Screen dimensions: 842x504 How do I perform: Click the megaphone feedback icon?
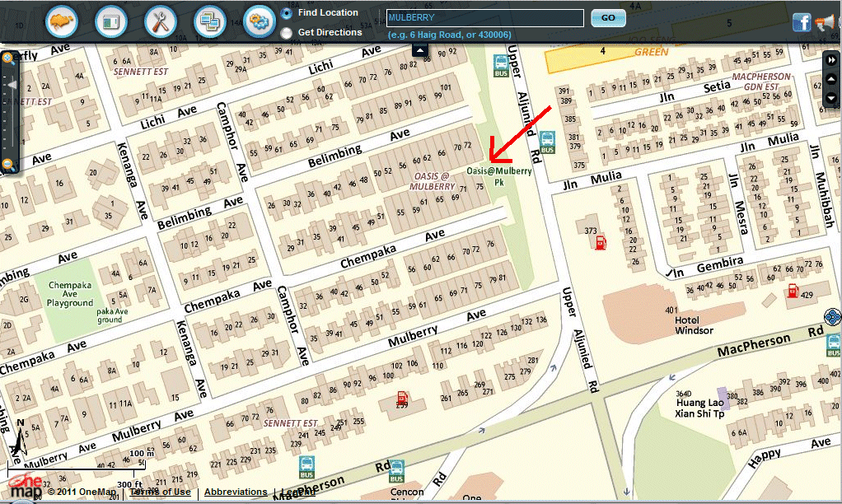[825, 23]
